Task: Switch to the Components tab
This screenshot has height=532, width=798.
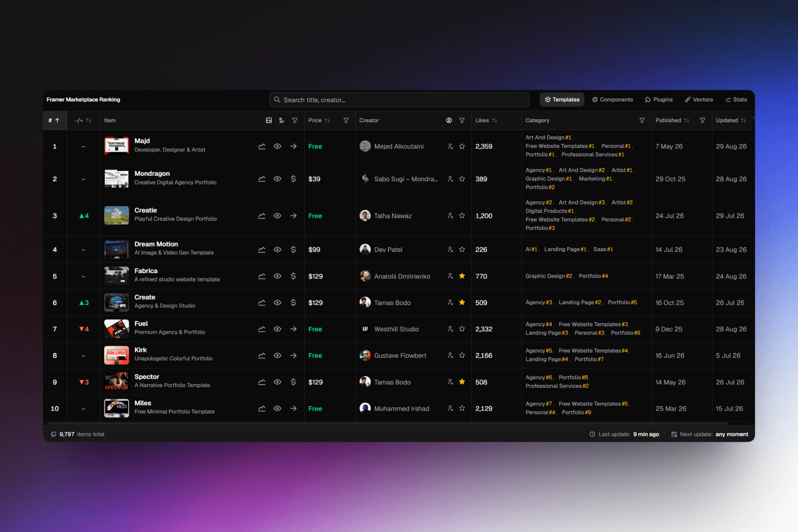Action: click(613, 100)
